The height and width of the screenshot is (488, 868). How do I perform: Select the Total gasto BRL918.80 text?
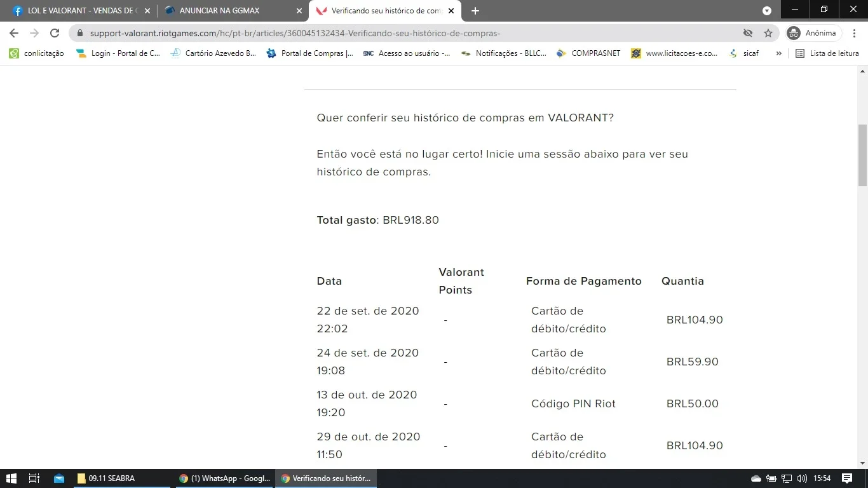tap(378, 220)
